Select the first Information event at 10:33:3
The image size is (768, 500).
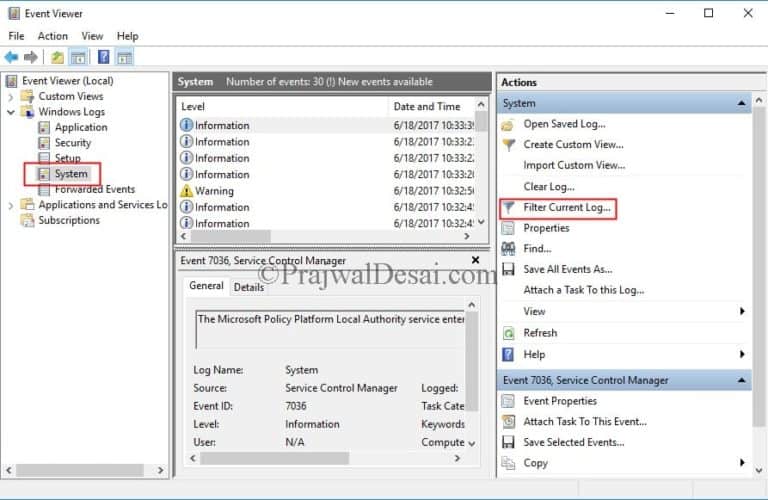point(326,125)
